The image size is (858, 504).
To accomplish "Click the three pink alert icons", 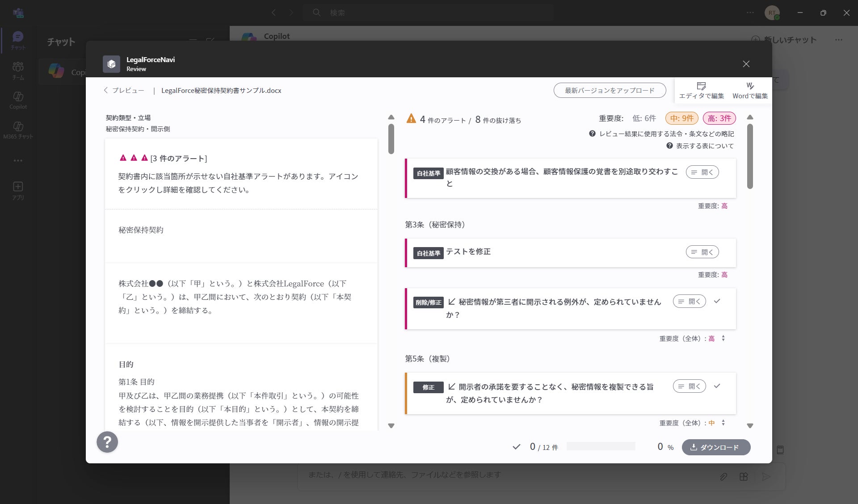I will (x=134, y=158).
